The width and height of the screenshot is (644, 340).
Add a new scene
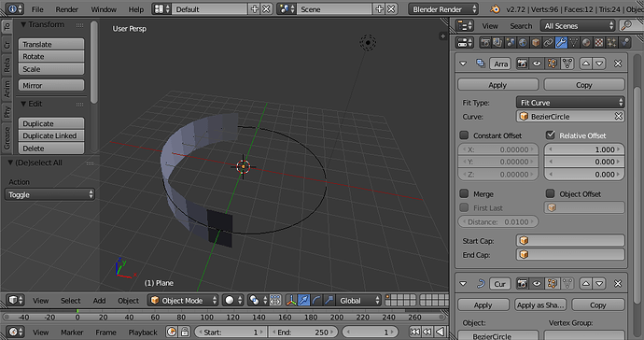coord(380,9)
